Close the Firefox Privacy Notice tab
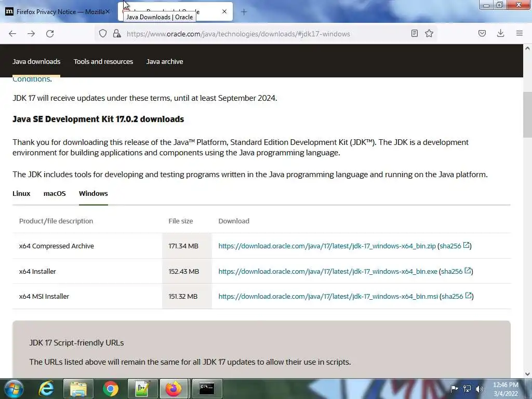The width and height of the screenshot is (532, 399). tap(108, 11)
